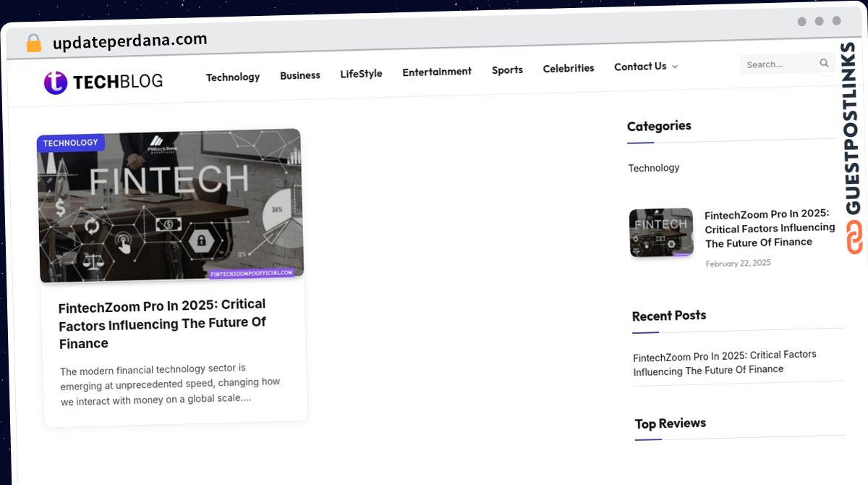This screenshot has height=485, width=868.
Task: Click the TECHBLOG site name text
Action: 118,82
